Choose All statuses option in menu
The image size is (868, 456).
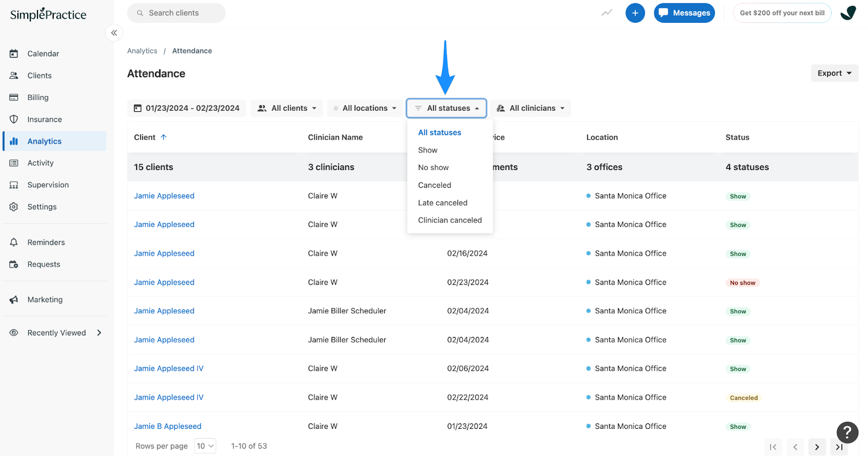pyautogui.click(x=439, y=132)
